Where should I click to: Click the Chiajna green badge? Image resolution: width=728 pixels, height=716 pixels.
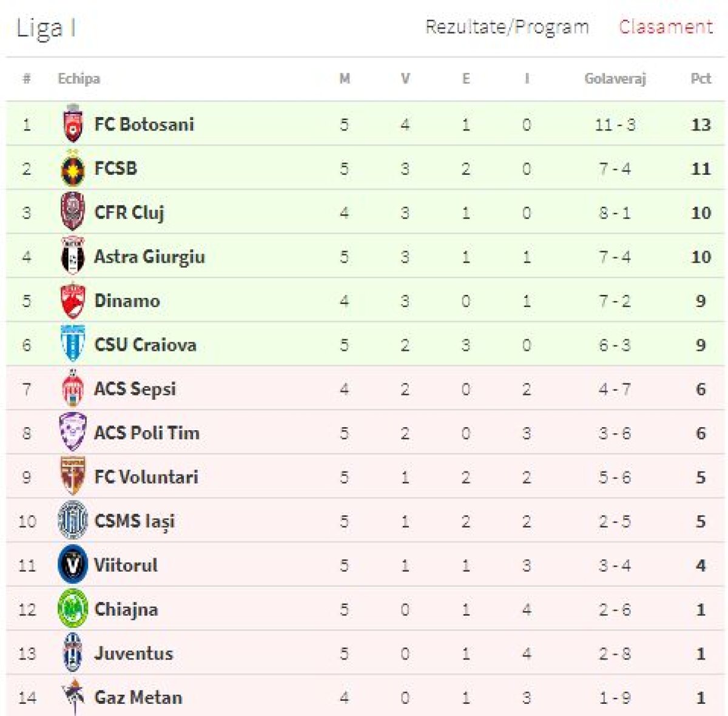pos(73,609)
